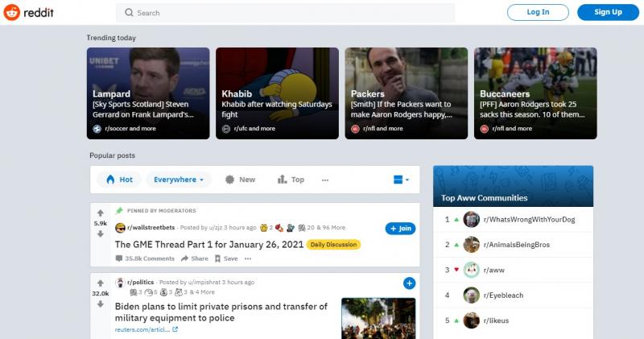Open the Khabib trending card
The width and height of the screenshot is (644, 339).
(277, 93)
